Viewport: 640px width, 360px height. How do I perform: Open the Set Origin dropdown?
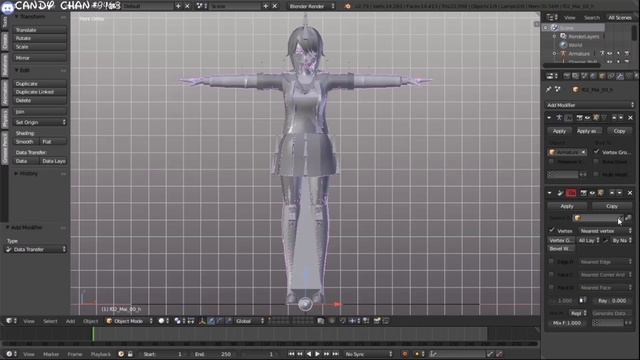pos(40,122)
